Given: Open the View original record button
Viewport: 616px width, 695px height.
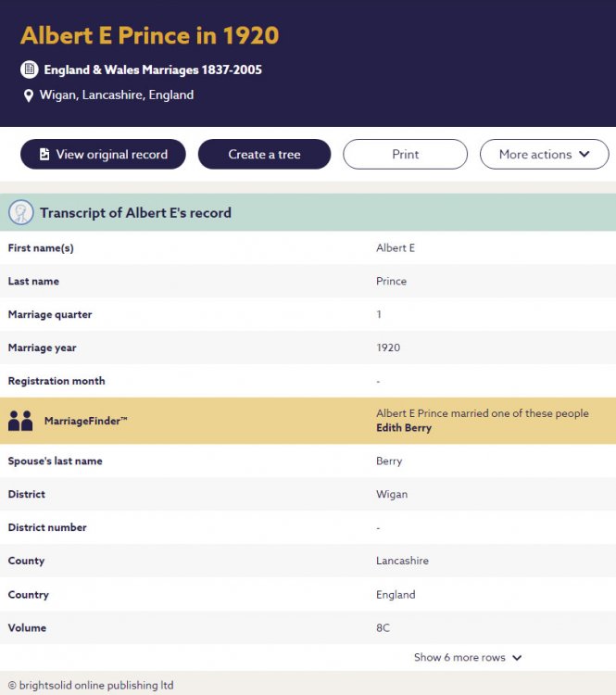Looking at the screenshot, I should [x=103, y=155].
